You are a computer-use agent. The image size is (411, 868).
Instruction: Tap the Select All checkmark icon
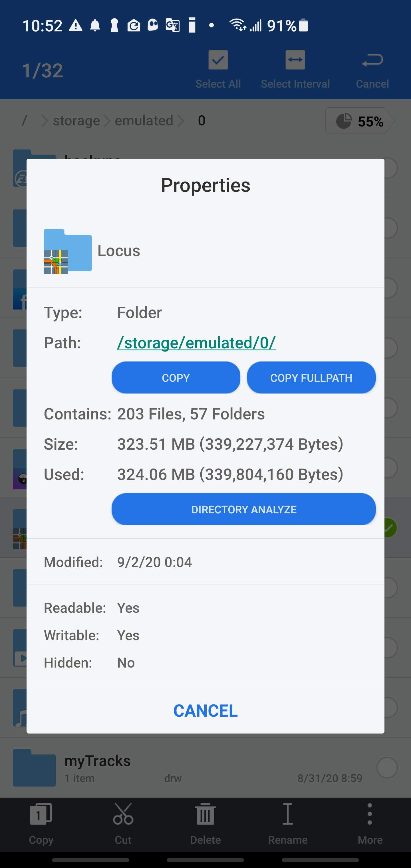pyautogui.click(x=218, y=60)
